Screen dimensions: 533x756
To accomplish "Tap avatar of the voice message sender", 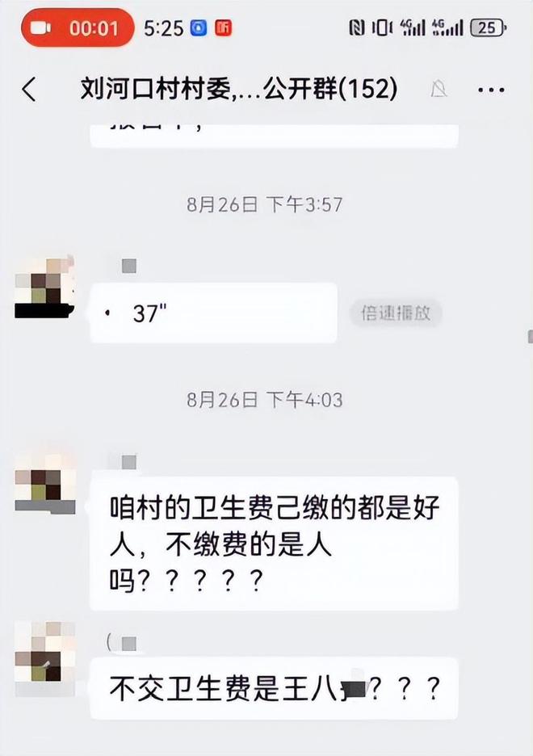I will coord(44,288).
